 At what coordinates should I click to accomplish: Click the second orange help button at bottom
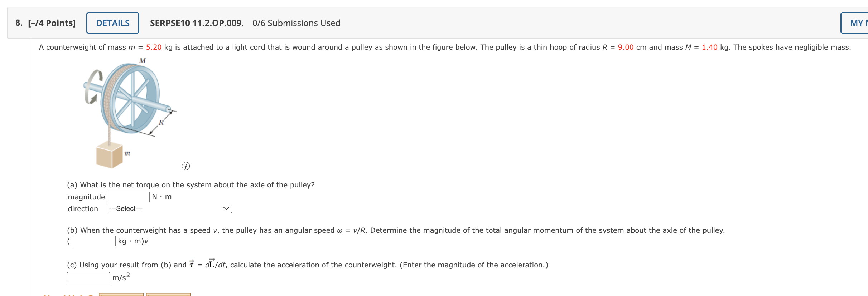tap(170, 295)
